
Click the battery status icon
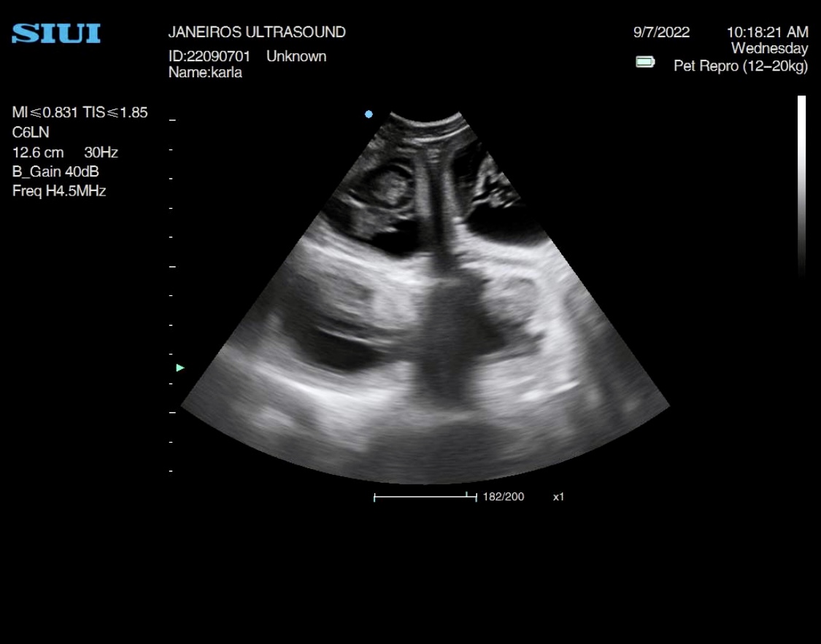(x=645, y=62)
